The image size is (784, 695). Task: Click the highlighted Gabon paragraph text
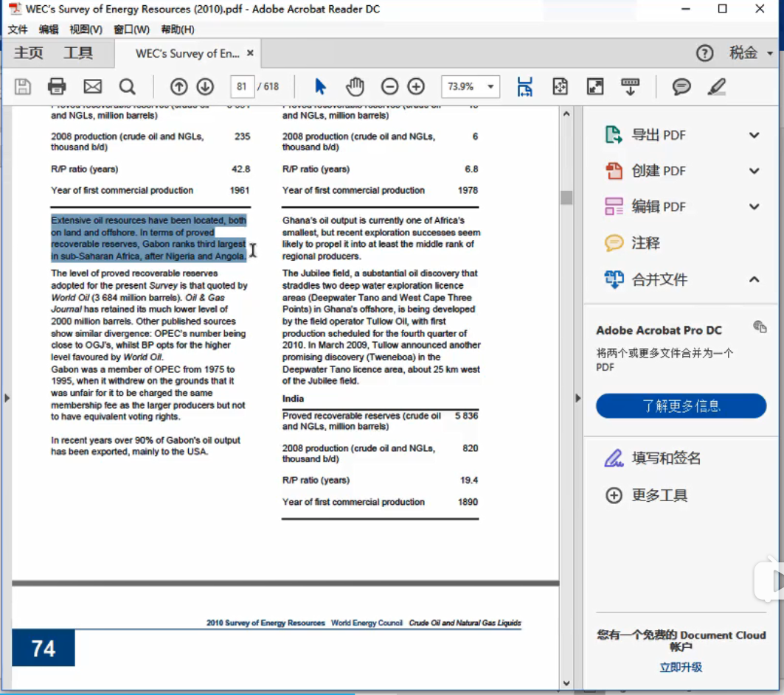pyautogui.click(x=148, y=238)
